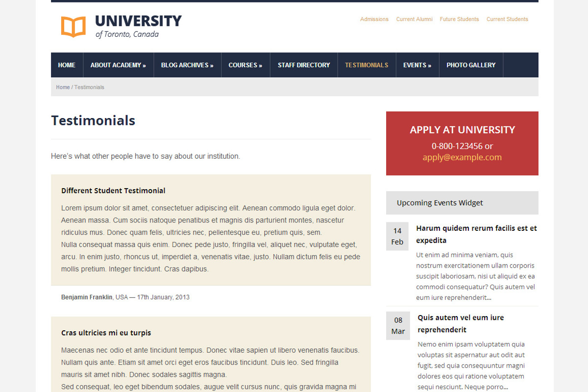The height and width of the screenshot is (392, 588).
Task: Click Home in the breadcrumb trail
Action: (63, 87)
